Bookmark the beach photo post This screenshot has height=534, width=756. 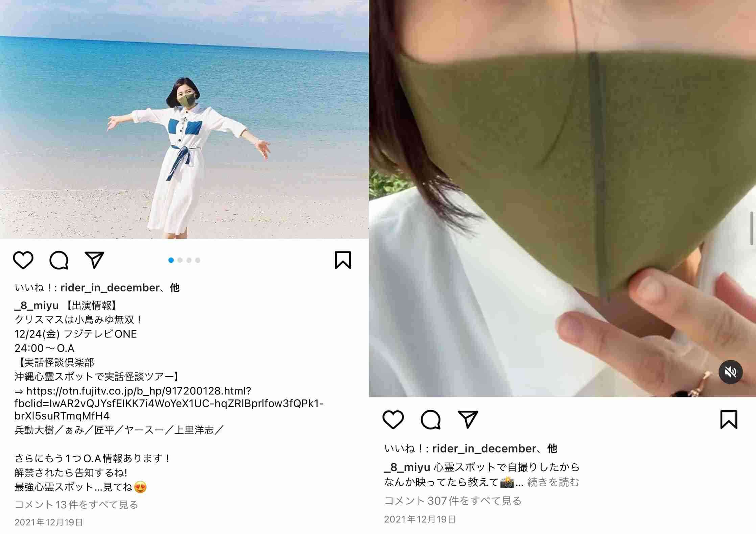(x=343, y=260)
